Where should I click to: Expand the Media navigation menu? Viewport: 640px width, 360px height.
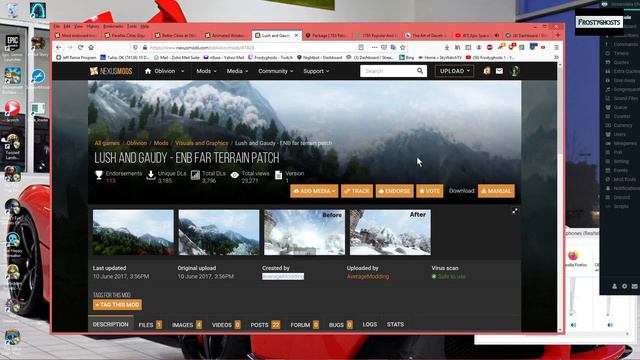coord(237,71)
